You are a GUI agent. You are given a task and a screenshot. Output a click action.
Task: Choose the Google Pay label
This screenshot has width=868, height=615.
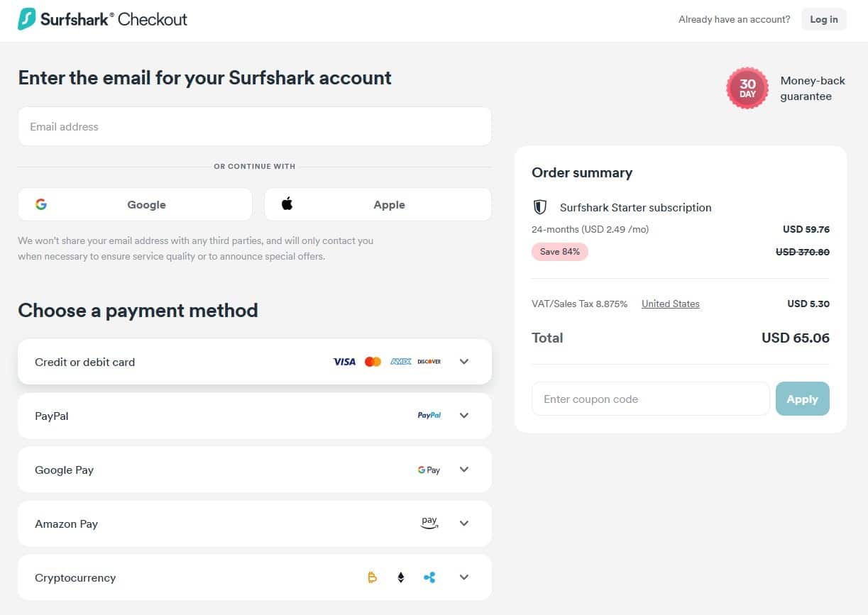(x=64, y=470)
